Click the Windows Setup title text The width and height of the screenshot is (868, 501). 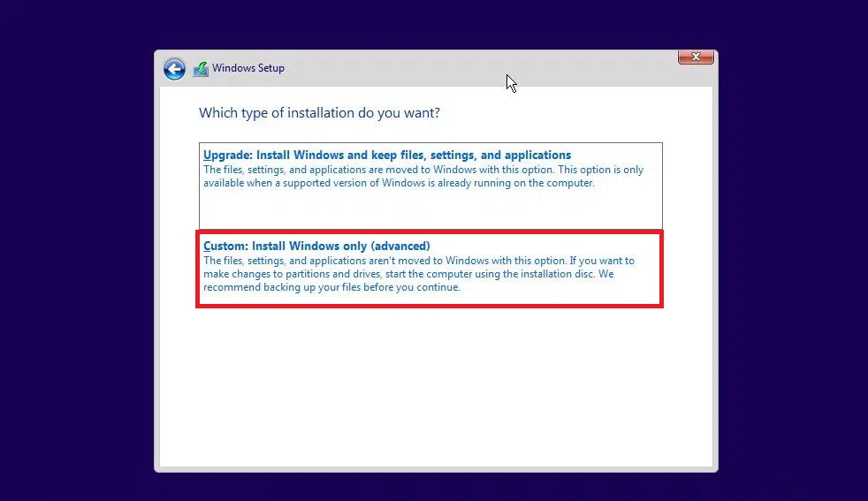point(248,68)
